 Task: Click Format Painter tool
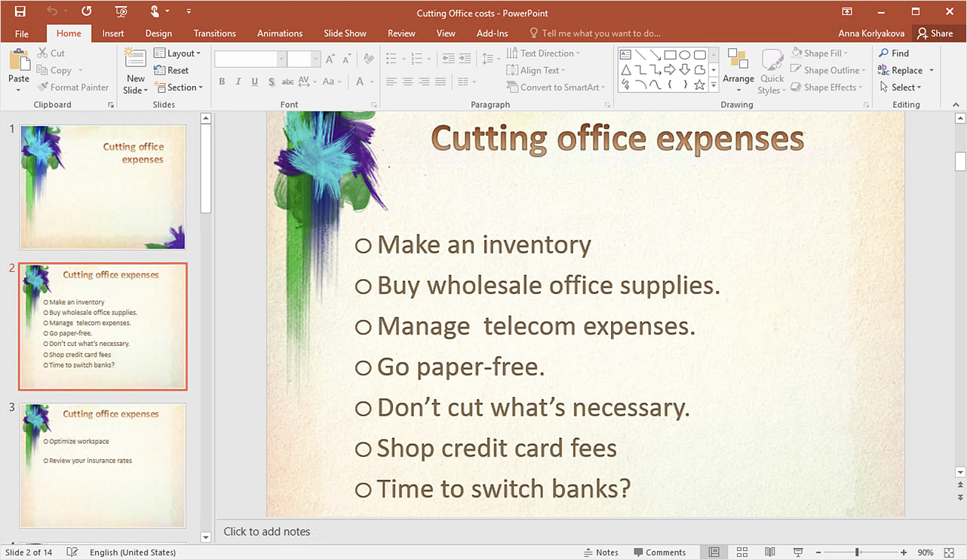tap(73, 87)
